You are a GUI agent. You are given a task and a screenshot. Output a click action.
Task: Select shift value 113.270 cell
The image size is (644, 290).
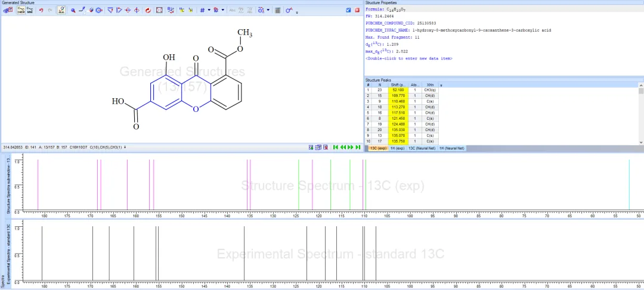398,107
